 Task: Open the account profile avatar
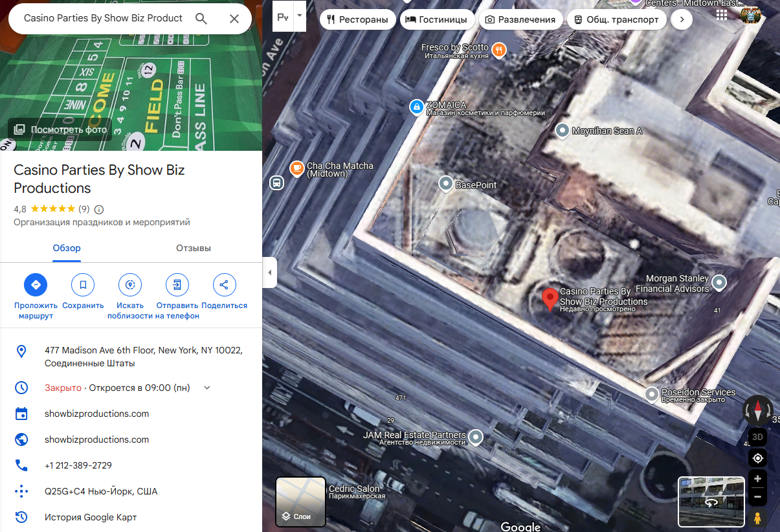coord(751,15)
